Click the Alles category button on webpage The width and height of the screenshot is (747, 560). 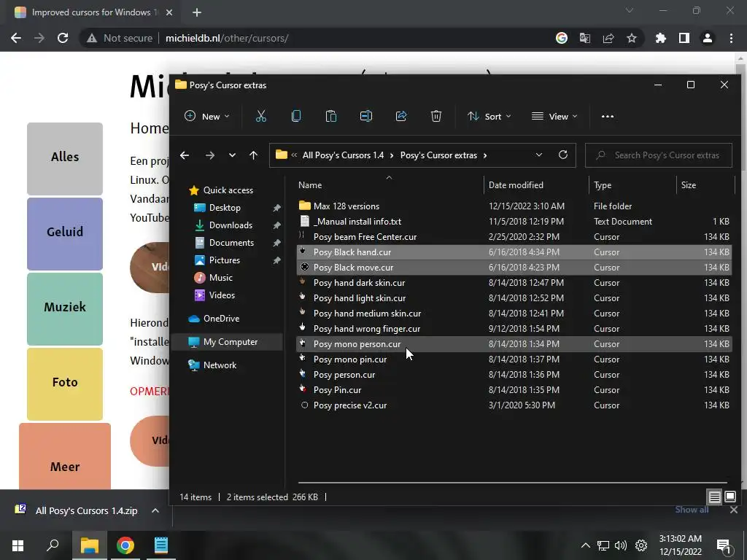point(65,158)
